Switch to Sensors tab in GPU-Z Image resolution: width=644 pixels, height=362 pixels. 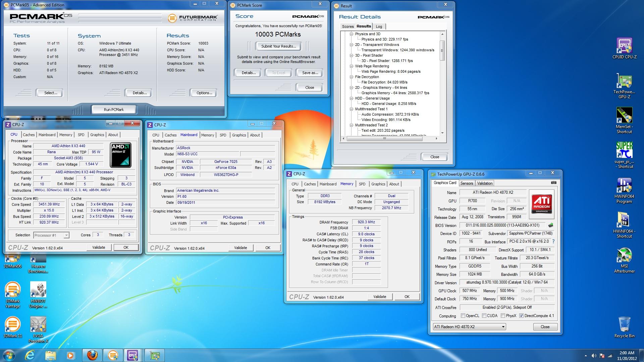(467, 183)
